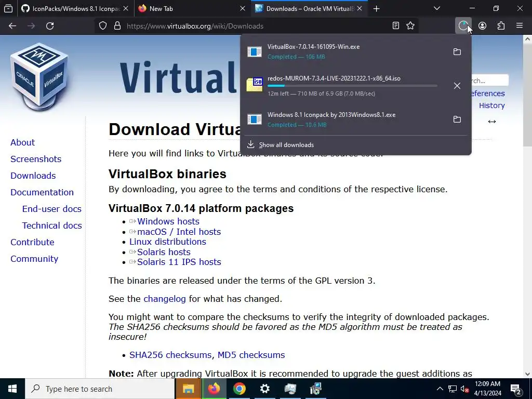Screen dimensions: 532x399
Task: Open the Downloads sidebar link
Action: coord(33,176)
